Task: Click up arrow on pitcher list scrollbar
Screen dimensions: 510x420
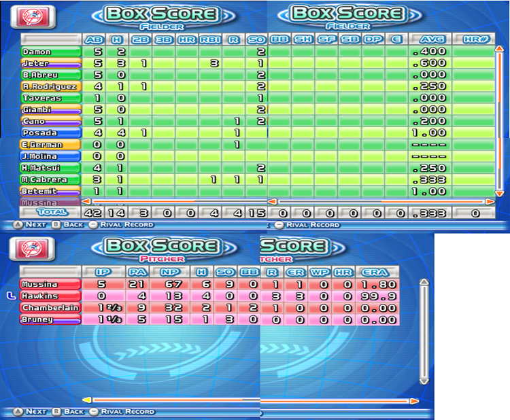Action: [x=424, y=281]
